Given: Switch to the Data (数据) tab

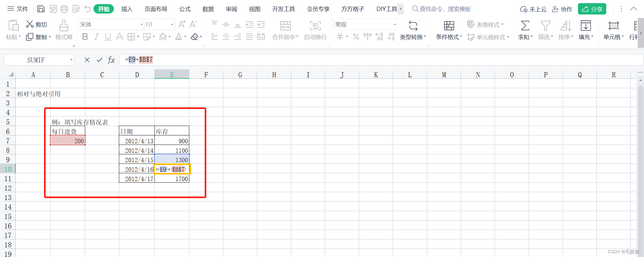Looking at the screenshot, I should 208,9.
